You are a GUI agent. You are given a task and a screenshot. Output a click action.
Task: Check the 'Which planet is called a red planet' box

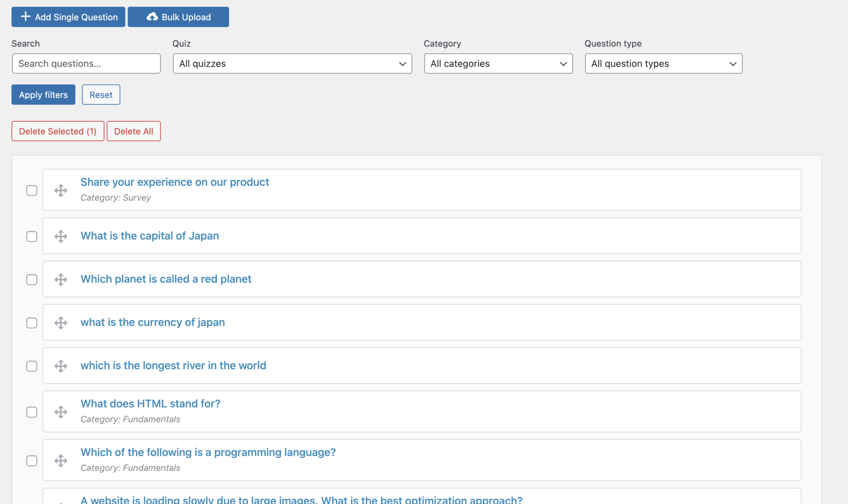pyautogui.click(x=32, y=280)
